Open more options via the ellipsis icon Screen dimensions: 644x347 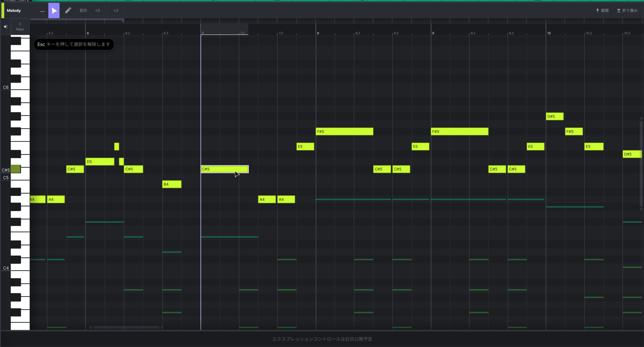tap(43, 11)
